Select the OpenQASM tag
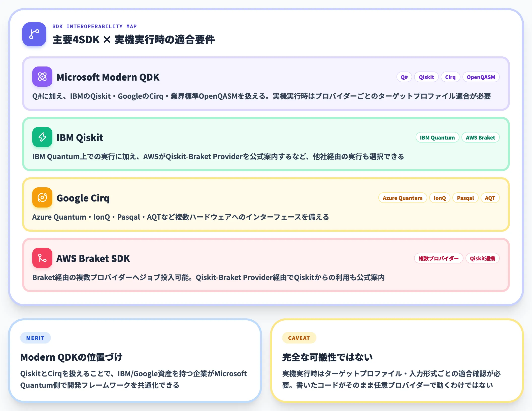Image resolution: width=532 pixels, height=411 pixels. tap(481, 77)
